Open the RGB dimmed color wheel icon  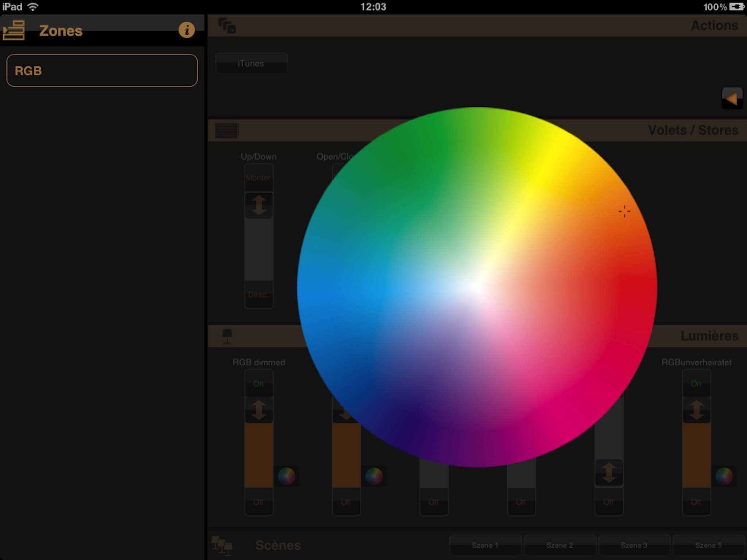[x=286, y=476]
